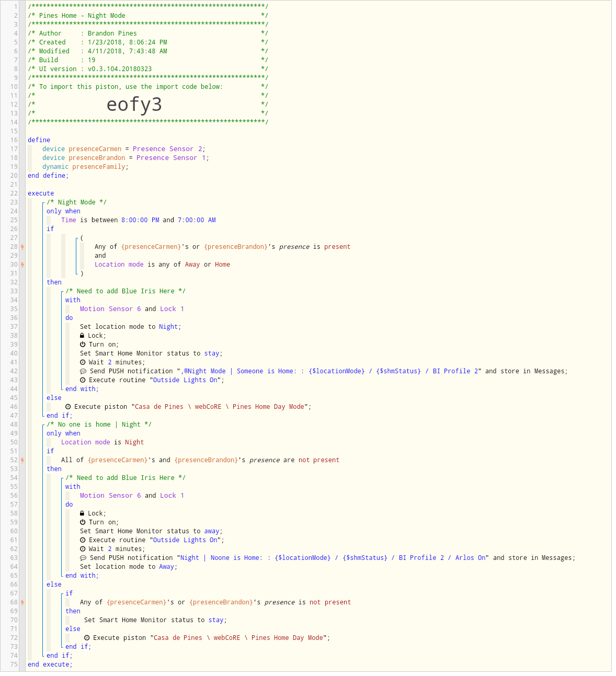Image resolution: width=616 pixels, height=676 pixels.
Task: Click the piston name on line 72
Action: click(x=238, y=638)
